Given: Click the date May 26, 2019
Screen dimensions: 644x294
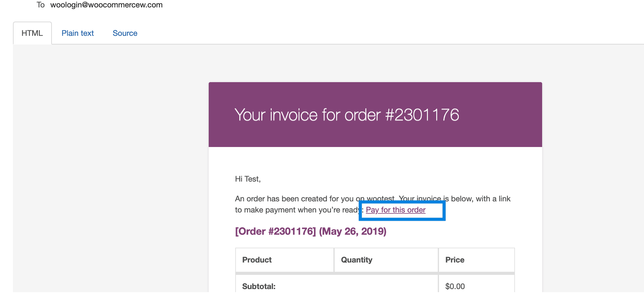Looking at the screenshot, I should click(x=353, y=231).
